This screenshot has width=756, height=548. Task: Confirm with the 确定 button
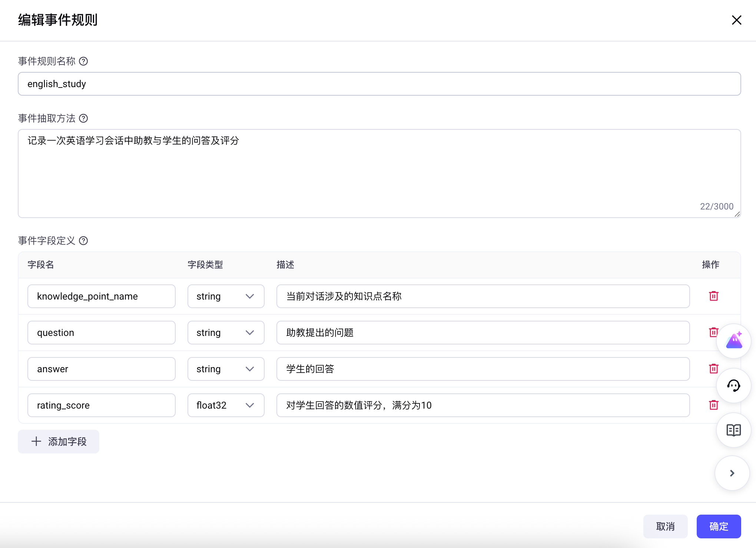point(719,526)
